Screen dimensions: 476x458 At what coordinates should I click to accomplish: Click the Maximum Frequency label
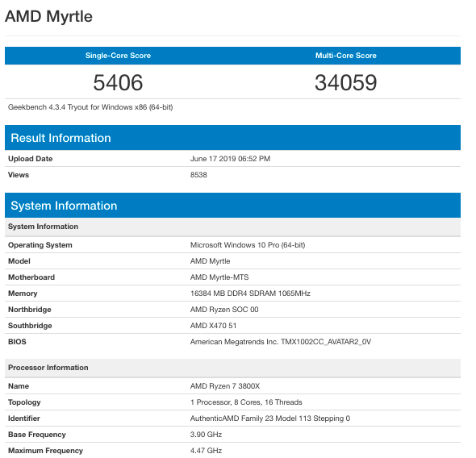pyautogui.click(x=45, y=451)
